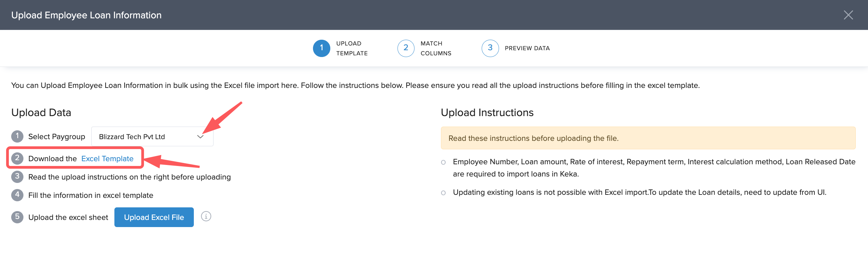Jump to the Preview Data step label
Screen dimensions: 868x280
527,48
